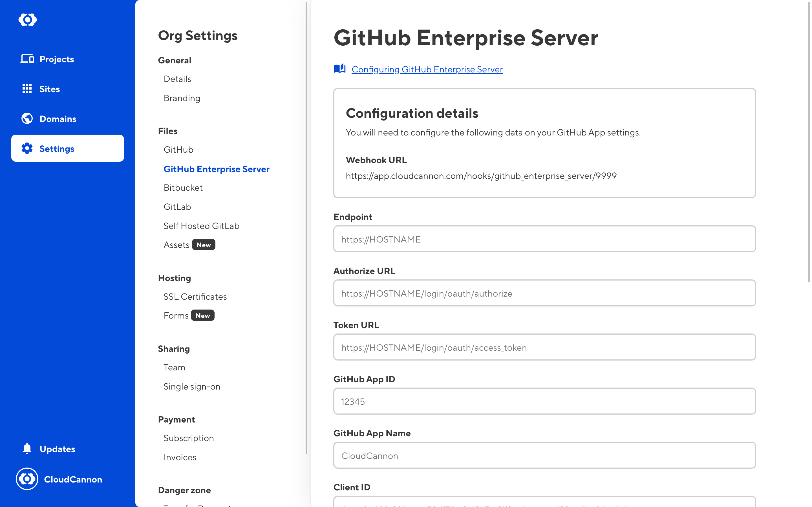Open the Assets settings page
The width and height of the screenshot is (812, 507).
pyautogui.click(x=176, y=245)
